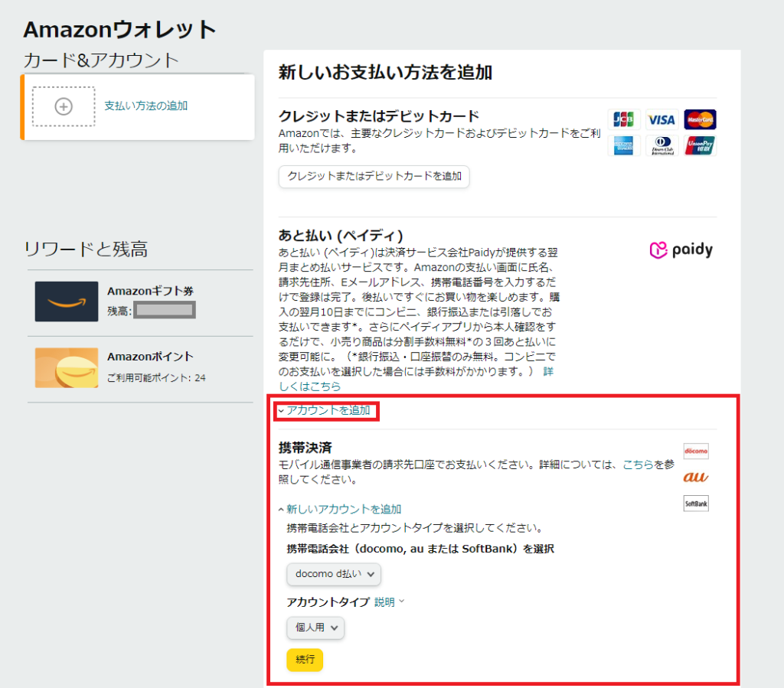Select the 支払い方法の追加 link
Viewport: 784px width, 688px height.
(x=146, y=106)
